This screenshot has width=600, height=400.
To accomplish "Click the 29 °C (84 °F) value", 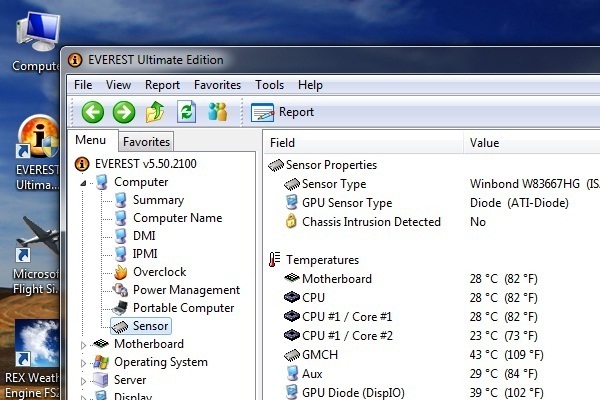I will click(504, 374).
